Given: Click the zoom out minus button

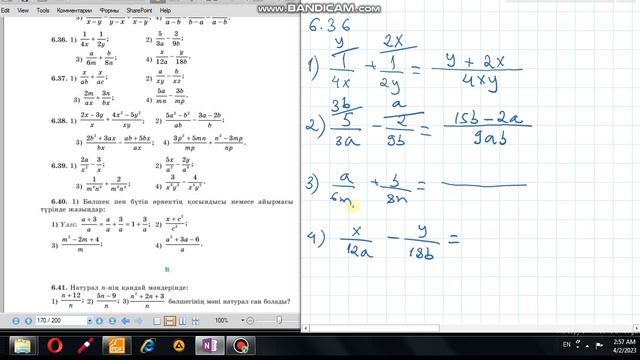Looking at the screenshot, I should pyautogui.click(x=250, y=321).
